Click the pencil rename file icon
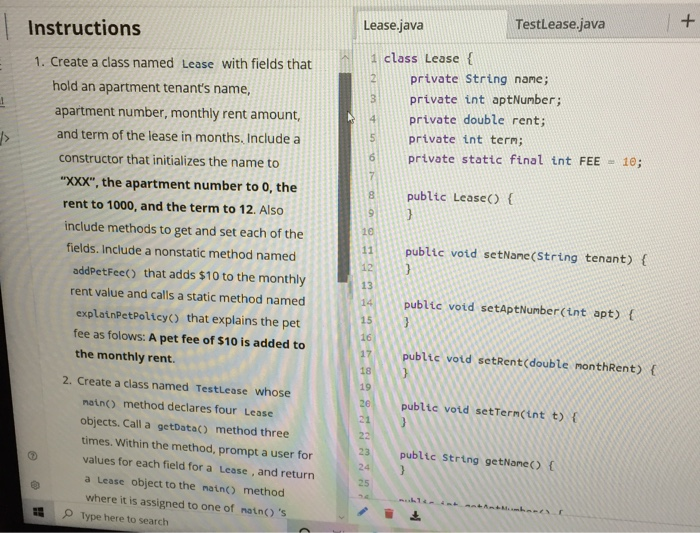Screen dimensions: 700x533 tap(362, 512)
